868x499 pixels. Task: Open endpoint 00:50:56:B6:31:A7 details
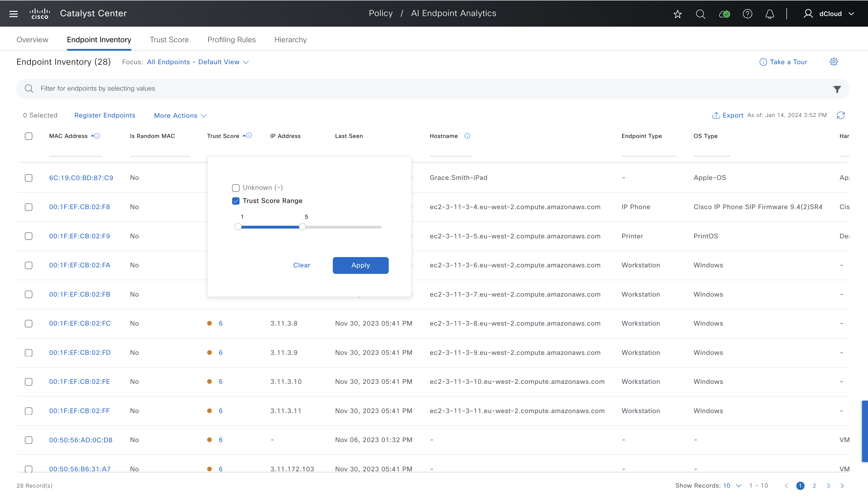coord(80,469)
